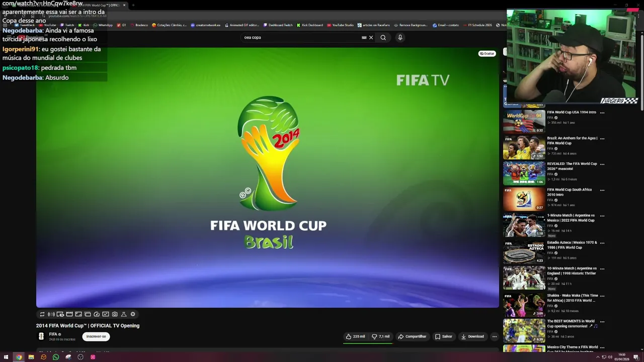Open options menu for World Cup USA 1994 Intro
Viewport: 644px width, 362px height.
pyautogui.click(x=602, y=113)
